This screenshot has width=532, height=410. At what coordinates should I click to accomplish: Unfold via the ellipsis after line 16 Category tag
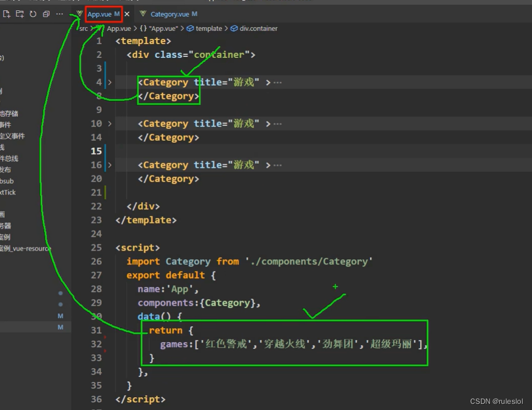(x=277, y=166)
